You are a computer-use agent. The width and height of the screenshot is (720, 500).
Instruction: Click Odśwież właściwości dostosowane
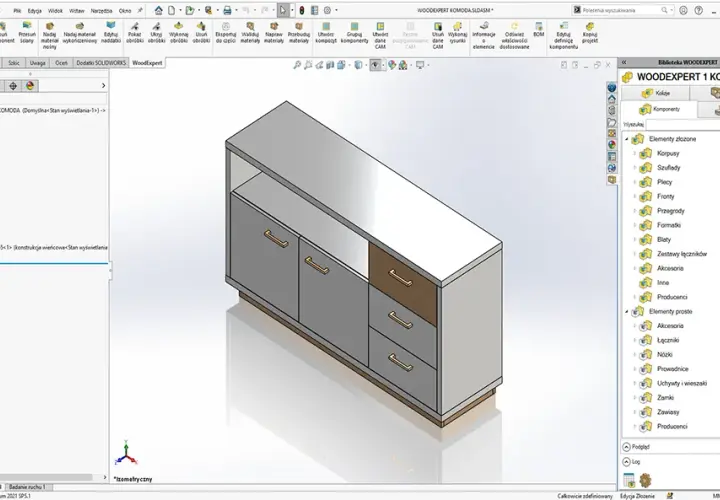coord(514,35)
